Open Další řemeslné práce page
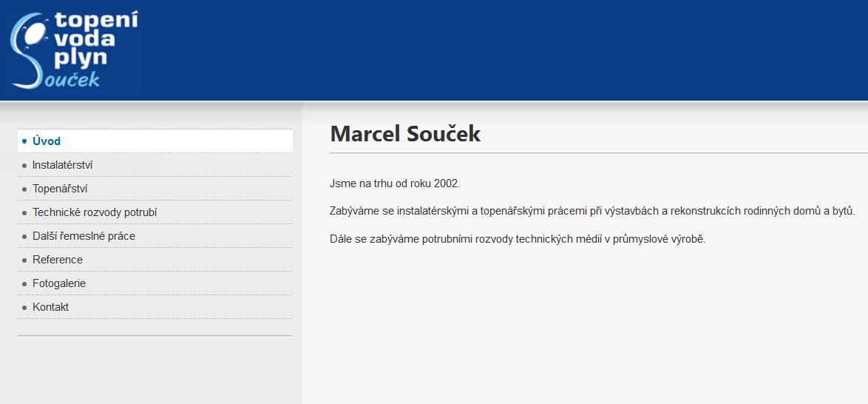 coord(155,236)
